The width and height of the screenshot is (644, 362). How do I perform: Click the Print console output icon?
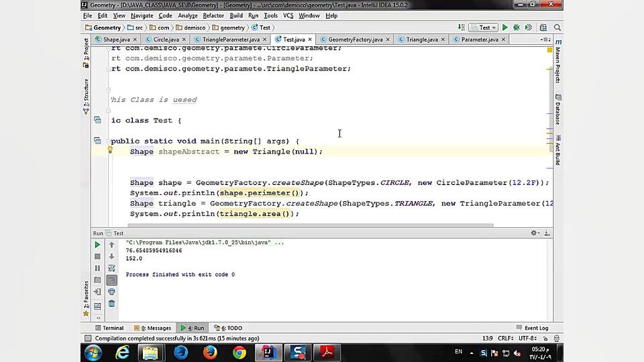[112, 292]
